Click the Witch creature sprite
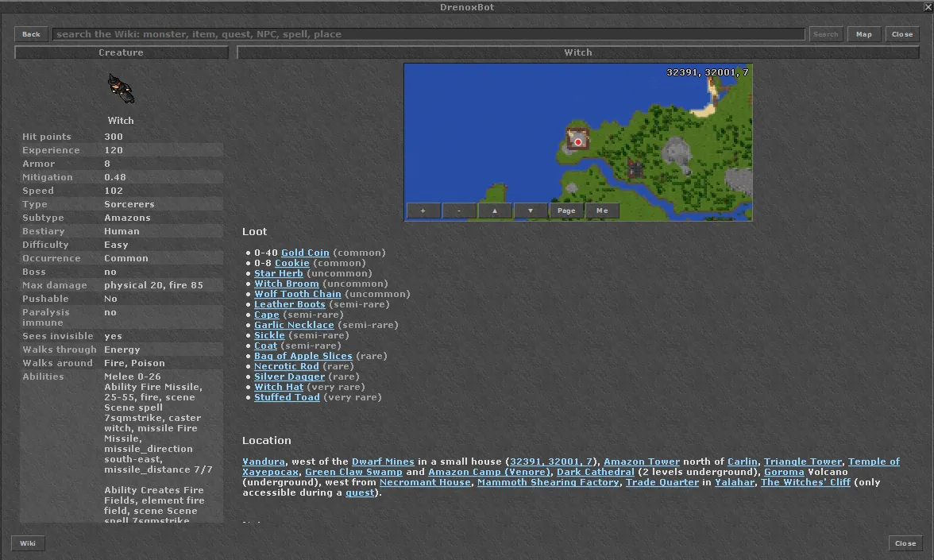 (x=121, y=89)
